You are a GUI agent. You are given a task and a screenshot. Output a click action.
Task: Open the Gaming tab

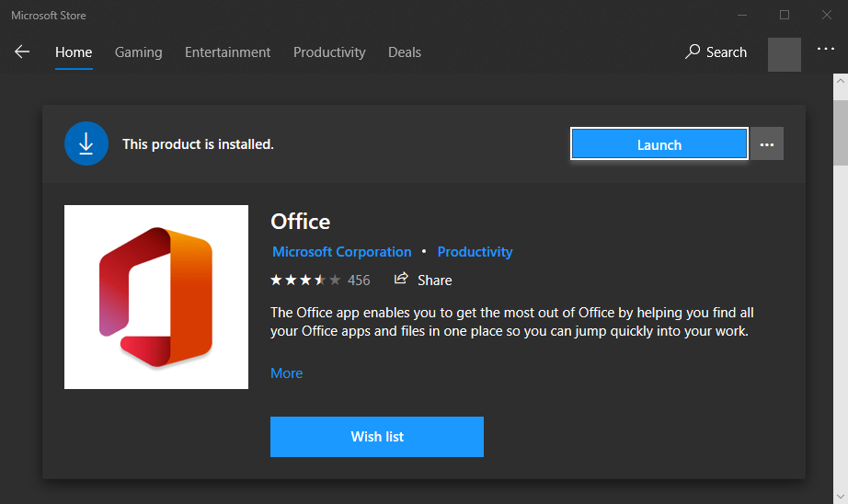(138, 52)
